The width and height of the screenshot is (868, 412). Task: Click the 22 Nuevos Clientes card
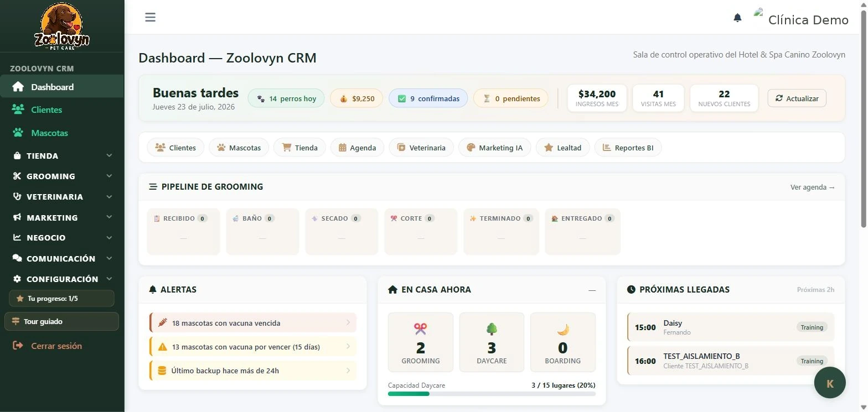(724, 98)
